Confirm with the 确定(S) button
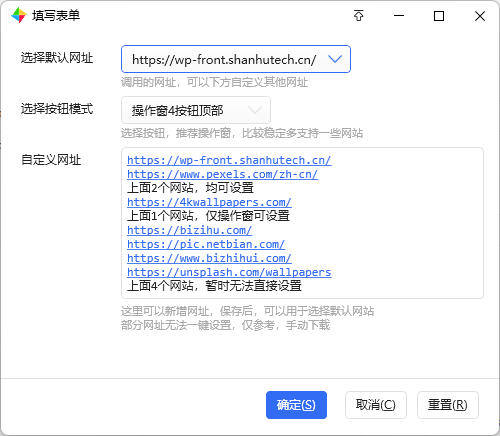 [296, 405]
